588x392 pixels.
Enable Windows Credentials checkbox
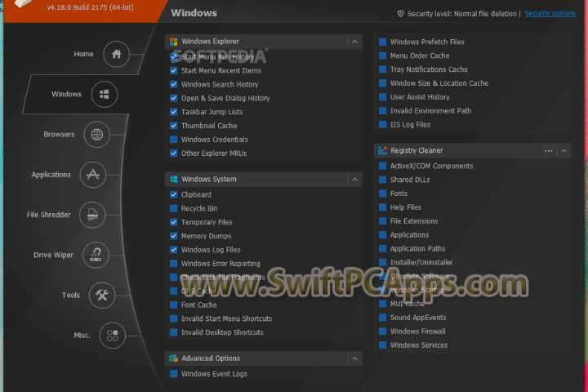coord(174,140)
